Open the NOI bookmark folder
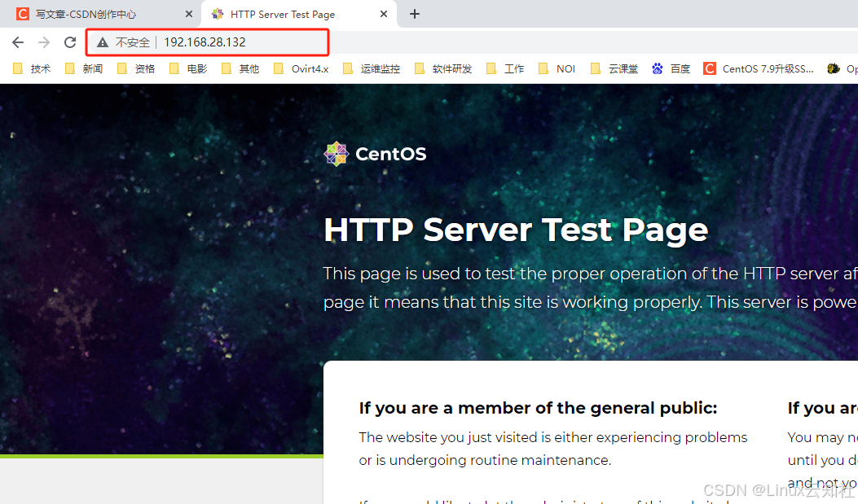 click(557, 69)
